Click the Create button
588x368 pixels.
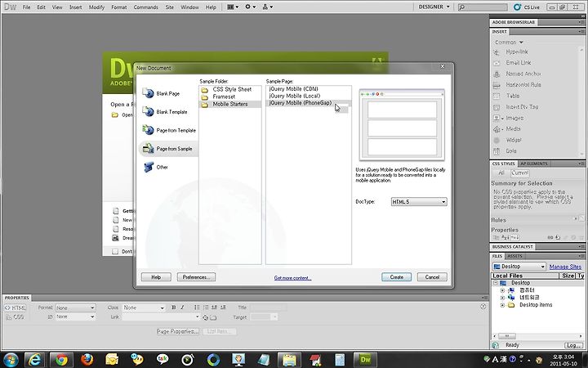[x=396, y=277]
